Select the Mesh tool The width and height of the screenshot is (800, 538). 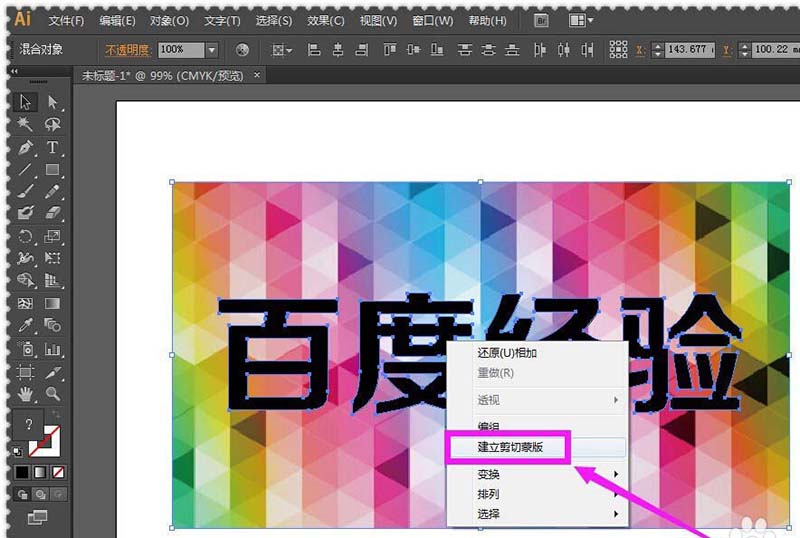coord(25,304)
